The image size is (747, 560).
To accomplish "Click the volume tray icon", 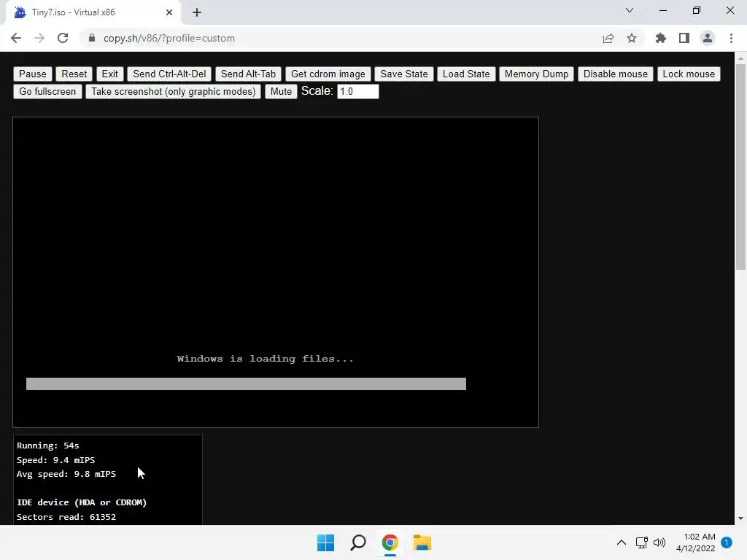I will coord(659,542).
